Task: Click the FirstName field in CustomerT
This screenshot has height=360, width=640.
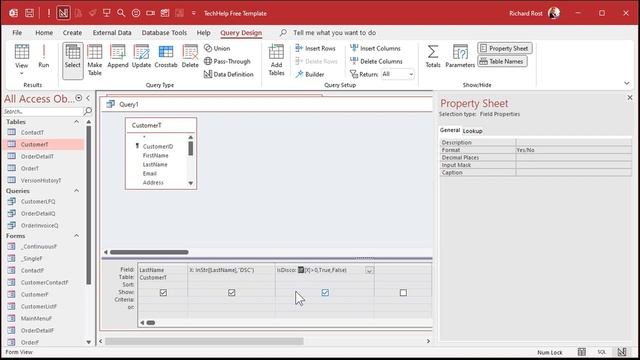Action: [156, 156]
